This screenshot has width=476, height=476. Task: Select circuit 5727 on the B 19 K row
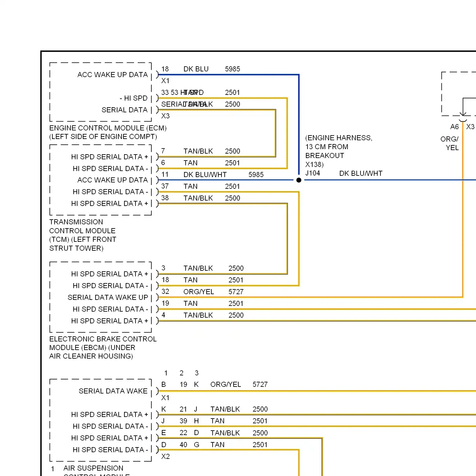pos(260,384)
